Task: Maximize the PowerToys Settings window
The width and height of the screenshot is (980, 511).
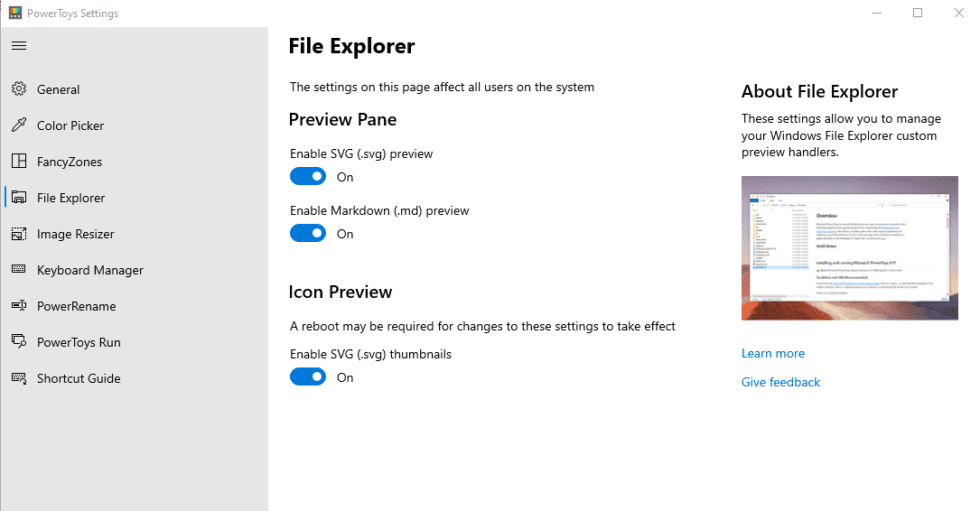Action: click(918, 12)
